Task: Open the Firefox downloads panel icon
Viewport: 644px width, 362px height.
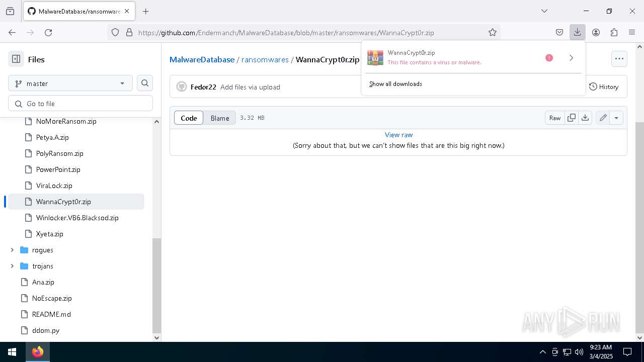Action: pos(577,32)
